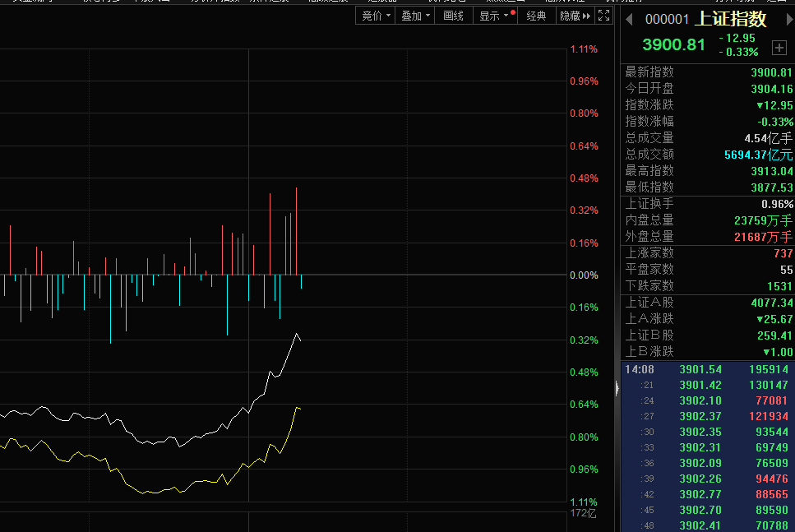Open the 叠加 overlay dropdown
795x532 pixels.
[x=415, y=16]
